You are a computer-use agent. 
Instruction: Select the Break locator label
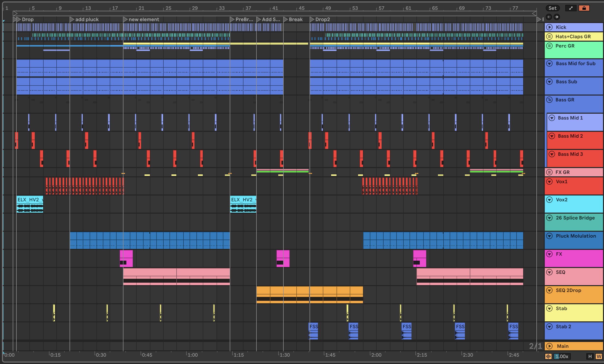[x=295, y=19]
